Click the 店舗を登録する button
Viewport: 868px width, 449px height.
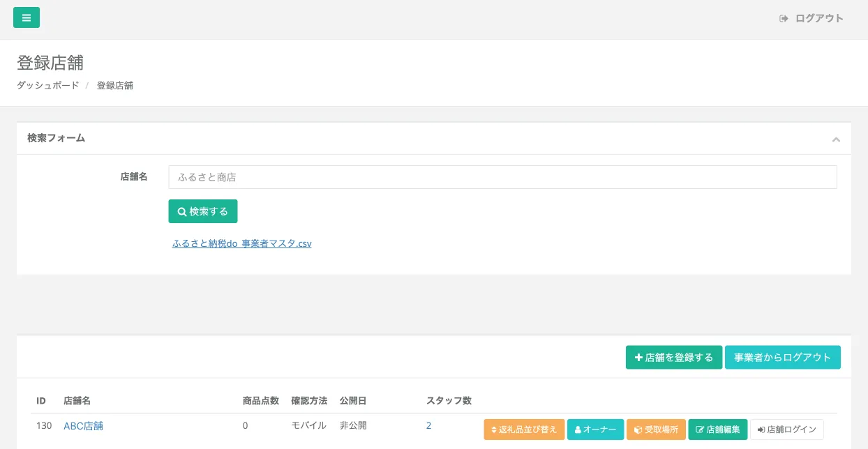[x=674, y=357]
